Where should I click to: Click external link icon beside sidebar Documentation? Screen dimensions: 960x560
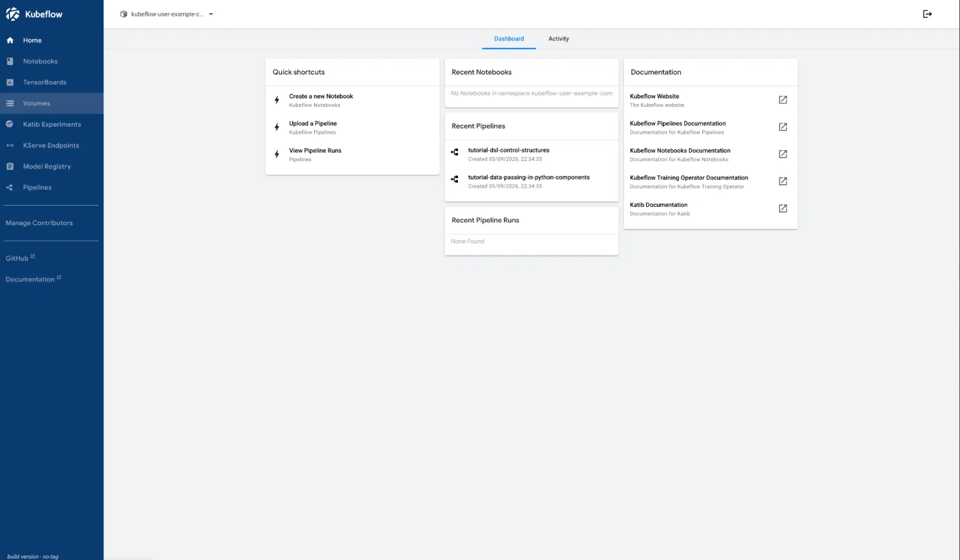click(x=59, y=278)
